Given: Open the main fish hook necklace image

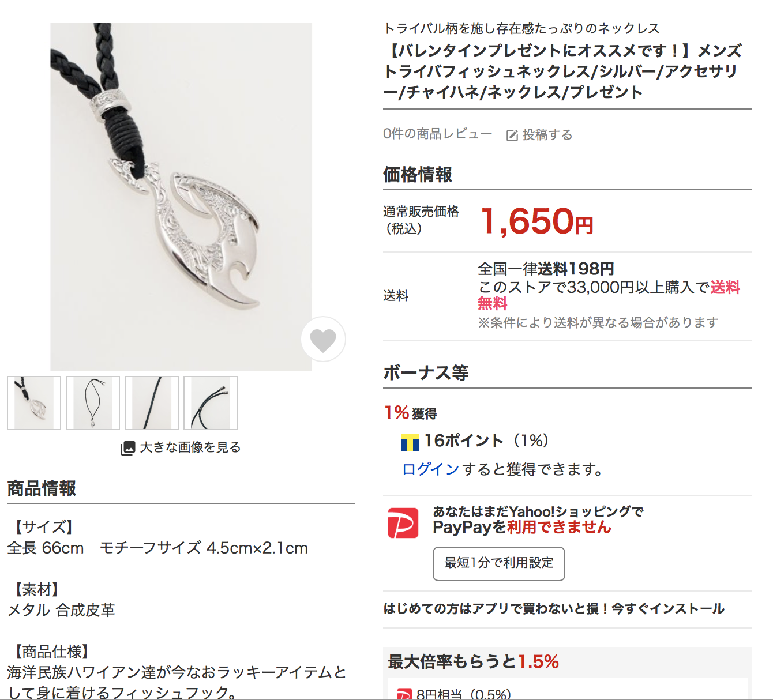Looking at the screenshot, I should click(x=181, y=197).
